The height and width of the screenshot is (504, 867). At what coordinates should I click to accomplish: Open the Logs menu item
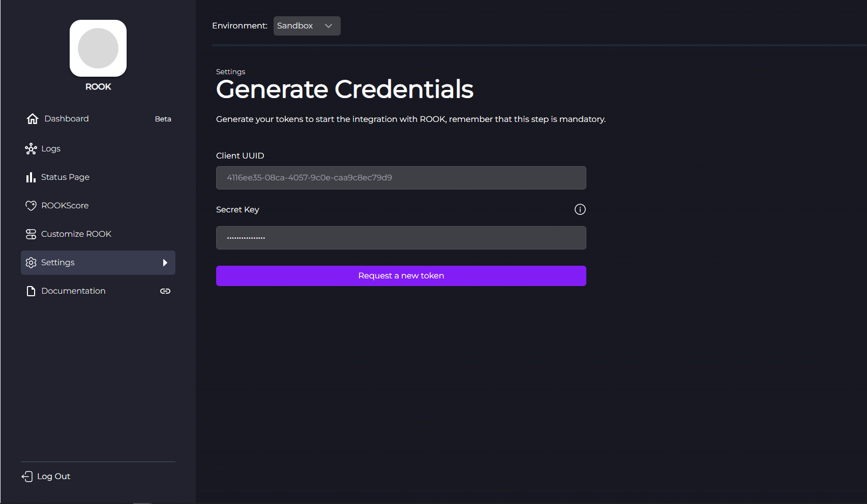point(51,149)
